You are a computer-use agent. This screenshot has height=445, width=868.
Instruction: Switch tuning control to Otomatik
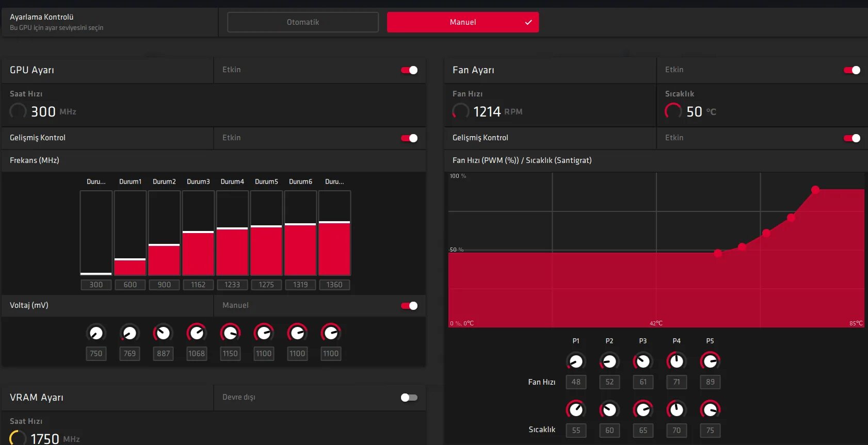click(303, 22)
